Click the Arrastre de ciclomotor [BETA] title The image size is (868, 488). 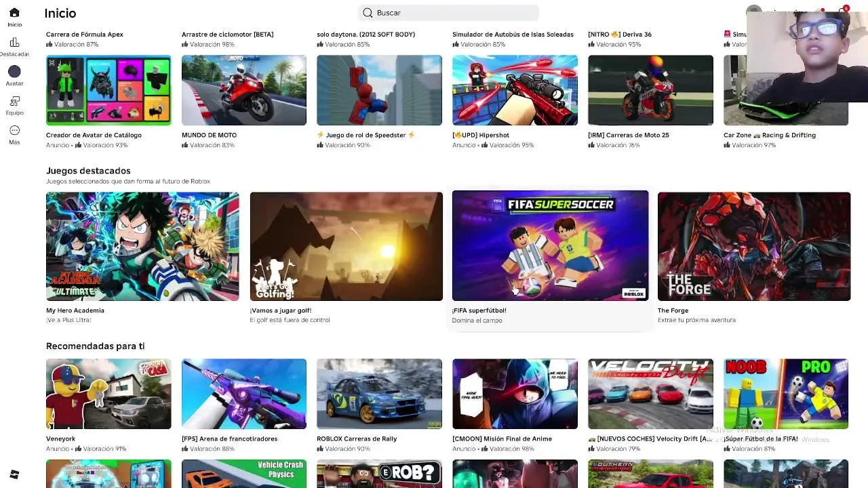(x=228, y=35)
